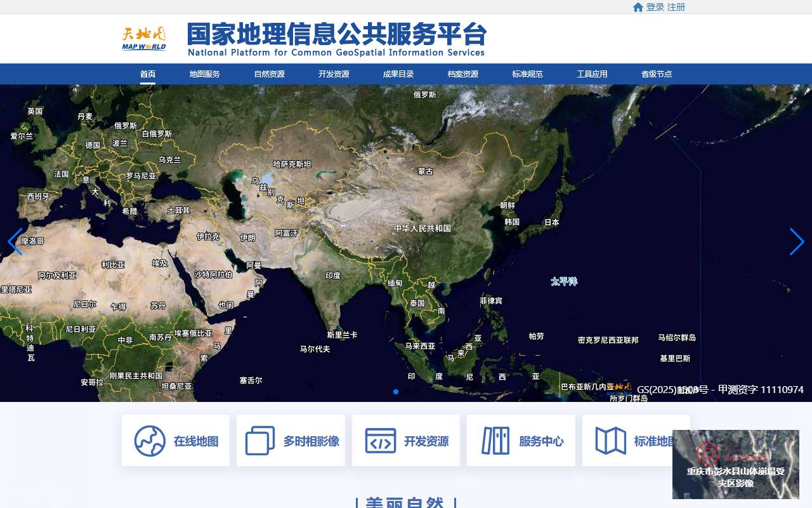Select the active blue carousel dot

[x=396, y=392]
